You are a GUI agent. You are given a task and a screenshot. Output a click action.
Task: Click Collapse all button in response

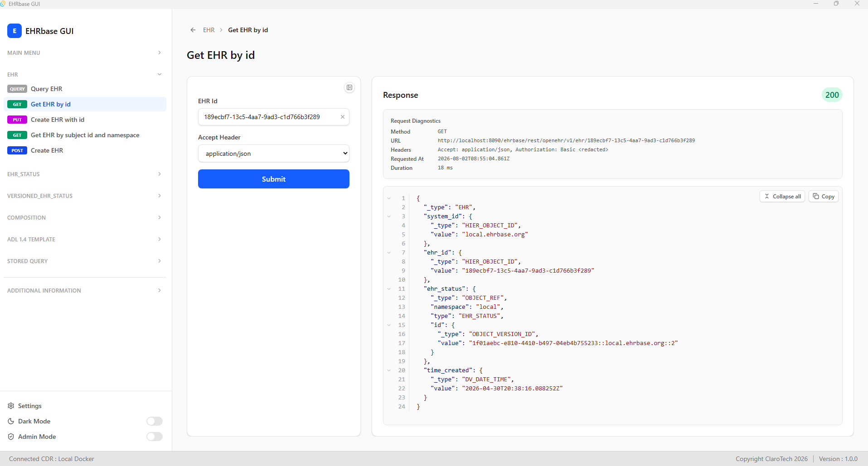782,196
